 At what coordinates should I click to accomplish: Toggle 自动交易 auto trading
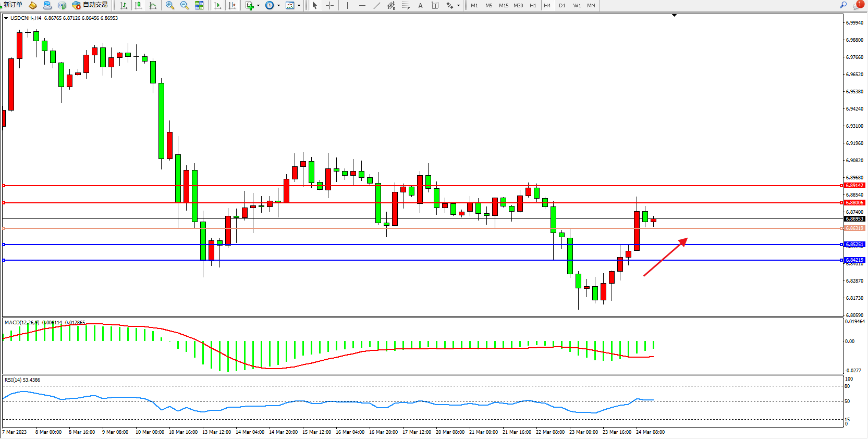(x=90, y=5)
